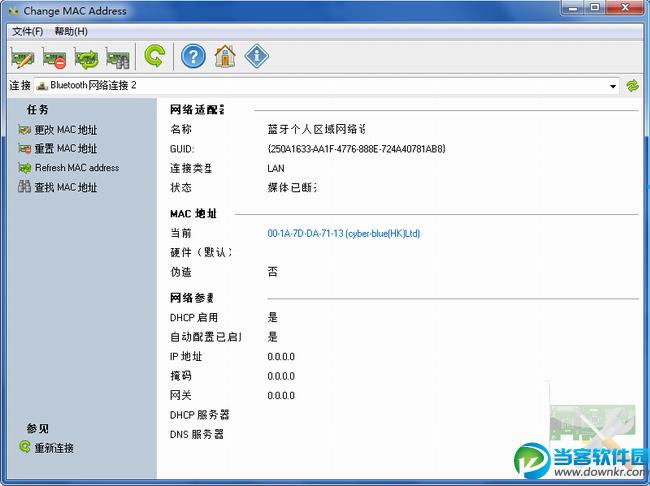The height and width of the screenshot is (486, 650).
Task: Open the 帮助(H) menu
Action: [71, 32]
